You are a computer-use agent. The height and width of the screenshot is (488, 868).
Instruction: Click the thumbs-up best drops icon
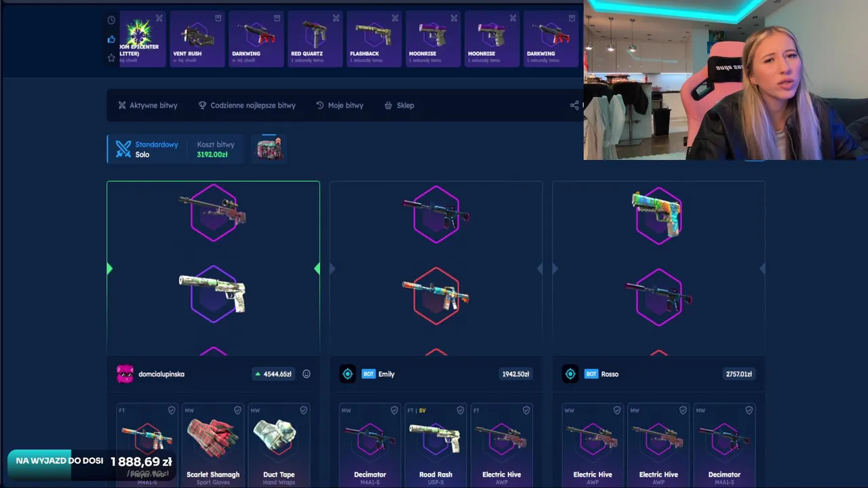pyautogui.click(x=111, y=39)
